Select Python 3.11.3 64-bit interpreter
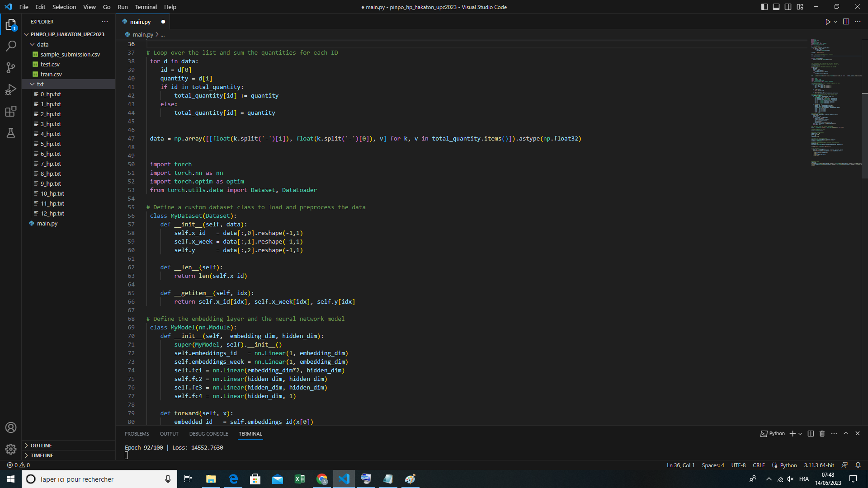The image size is (868, 488). [x=819, y=465]
